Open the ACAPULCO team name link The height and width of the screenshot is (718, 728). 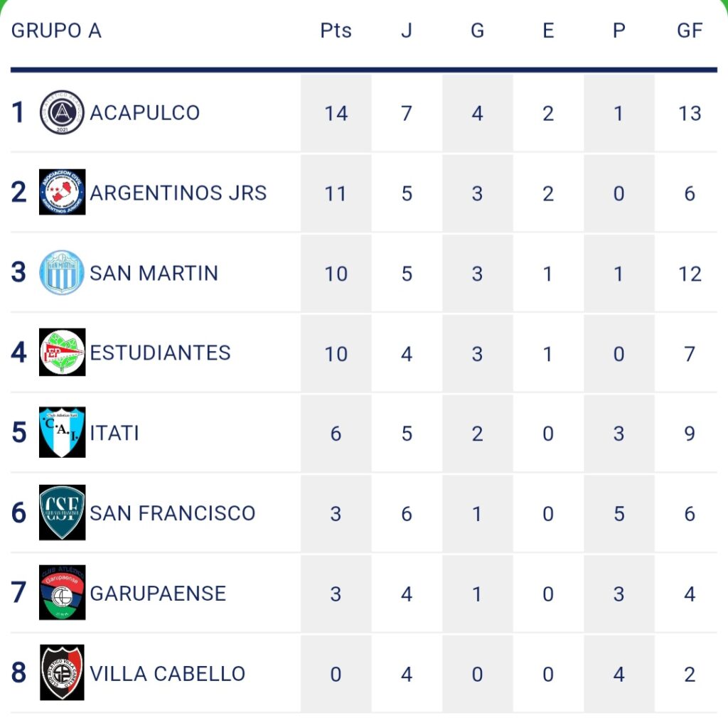(145, 112)
